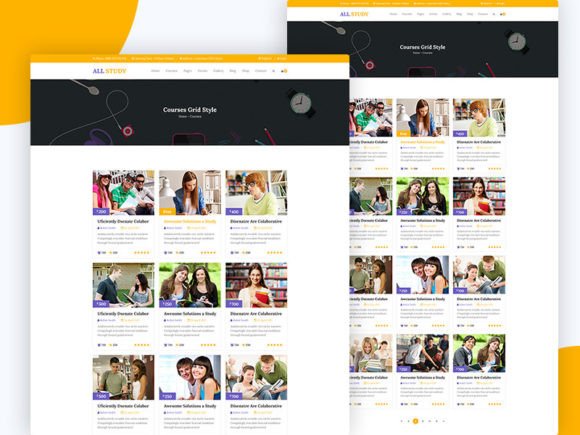Open Disenaive Are Colaborative title in $400 card

click(x=256, y=221)
